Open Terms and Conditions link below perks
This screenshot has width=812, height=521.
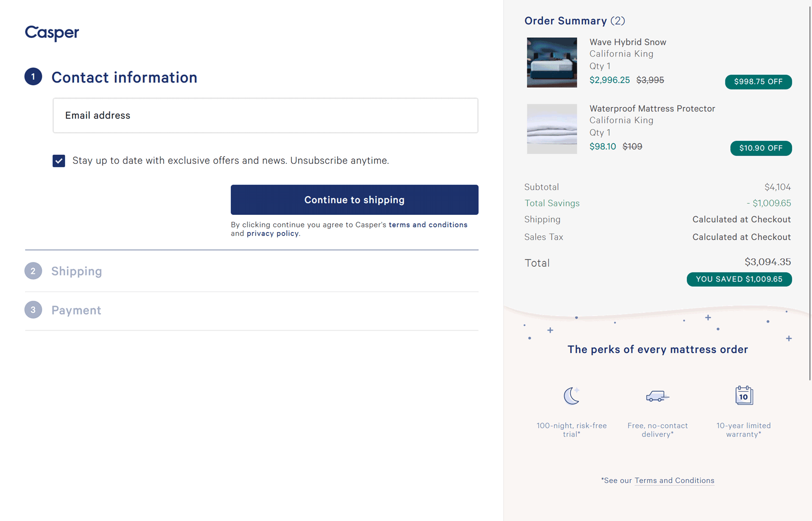point(674,480)
